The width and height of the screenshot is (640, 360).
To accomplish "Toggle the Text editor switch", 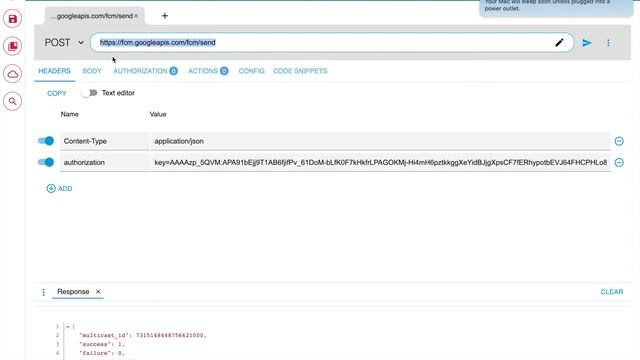I will pos(89,93).
